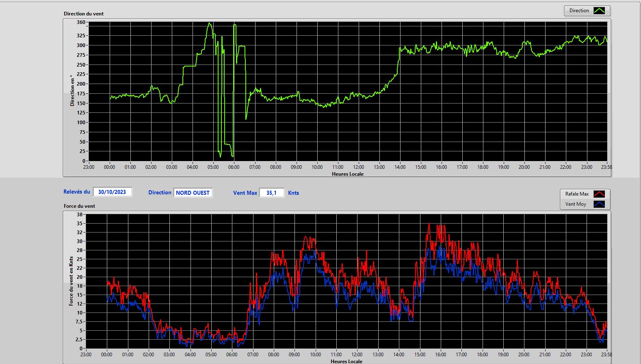Click the 0 value on direction axis
This screenshot has width=641, height=364.
tap(84, 161)
